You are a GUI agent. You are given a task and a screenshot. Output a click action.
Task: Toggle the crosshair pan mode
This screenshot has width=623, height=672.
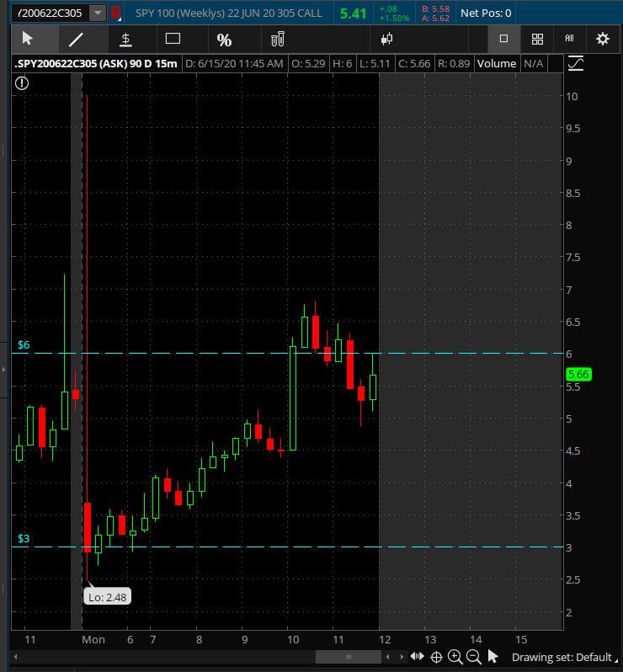click(x=436, y=657)
